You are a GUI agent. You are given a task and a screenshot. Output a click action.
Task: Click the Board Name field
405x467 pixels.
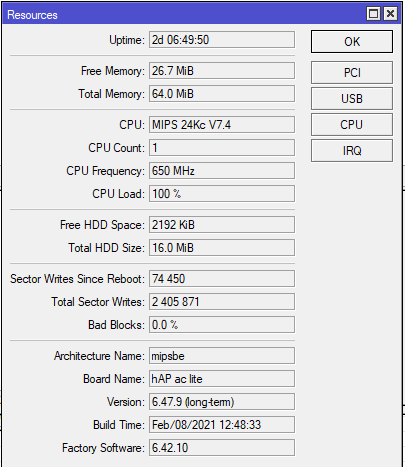(222, 379)
